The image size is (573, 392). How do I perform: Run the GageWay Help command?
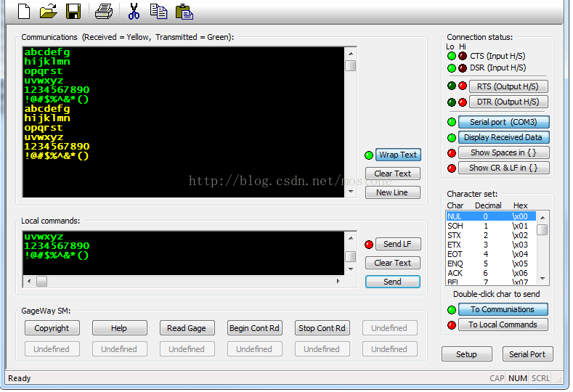[x=120, y=328]
